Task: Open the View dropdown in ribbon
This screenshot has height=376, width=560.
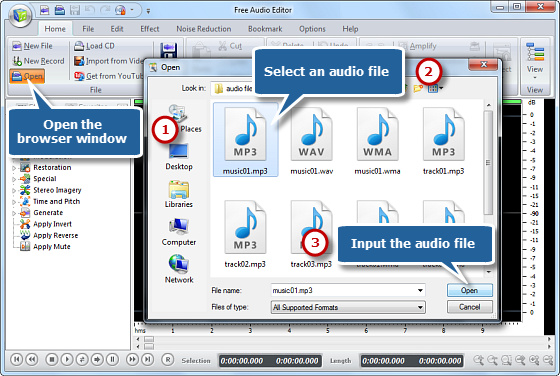Action: 535,61
